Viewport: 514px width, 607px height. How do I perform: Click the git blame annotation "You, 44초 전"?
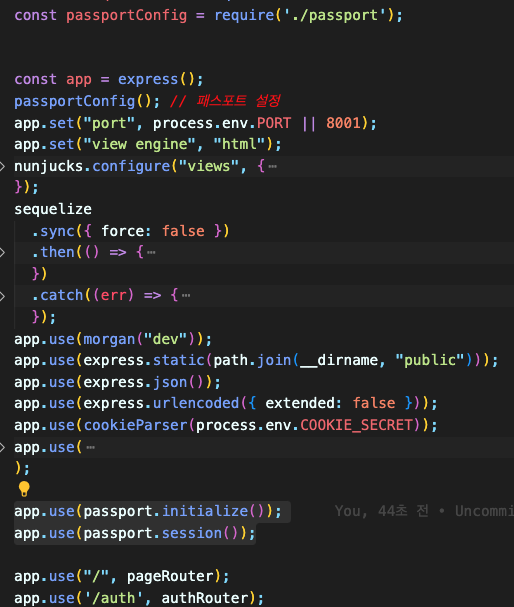pos(382,511)
